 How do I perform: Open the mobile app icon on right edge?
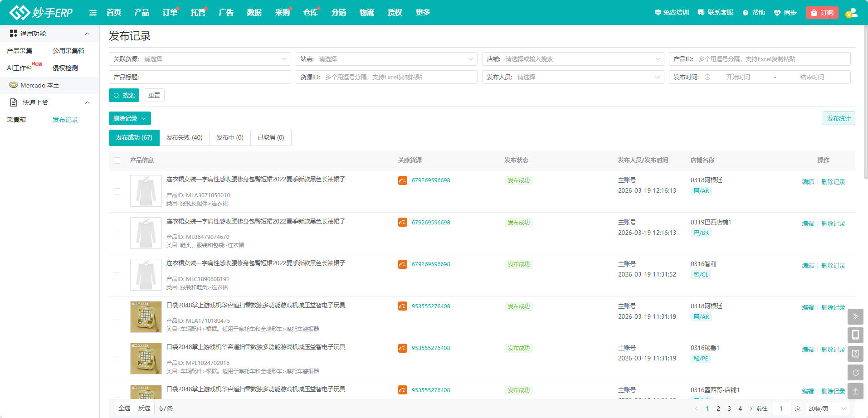(x=856, y=335)
